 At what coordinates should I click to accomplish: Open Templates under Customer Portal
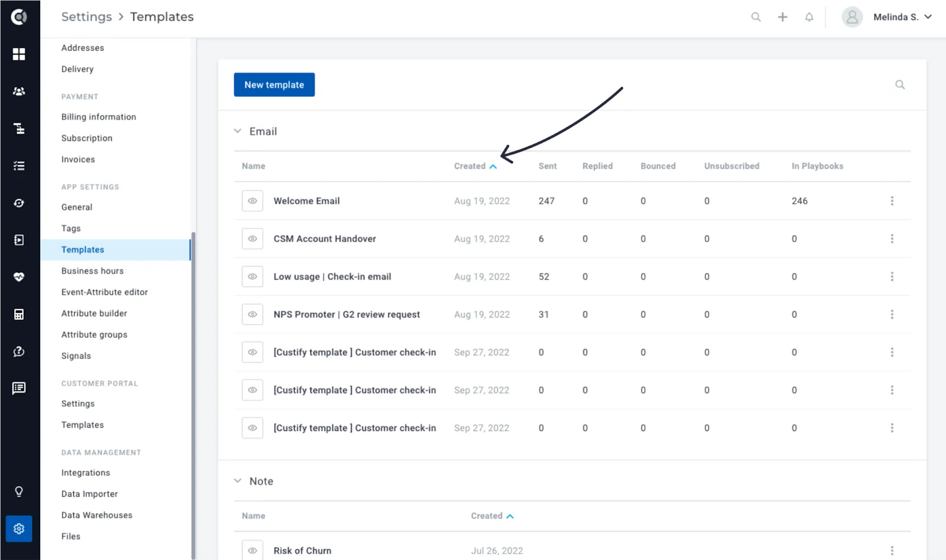82,425
